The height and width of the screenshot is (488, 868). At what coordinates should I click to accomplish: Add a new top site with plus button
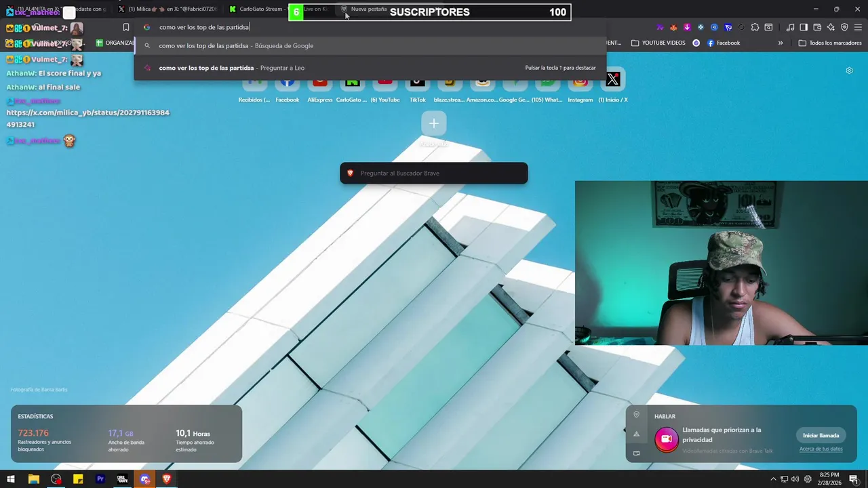[x=434, y=123]
